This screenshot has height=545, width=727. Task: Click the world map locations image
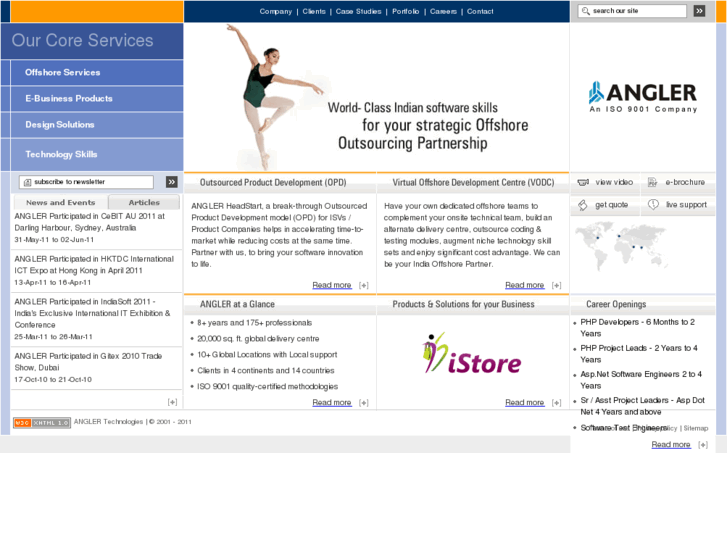click(x=621, y=246)
